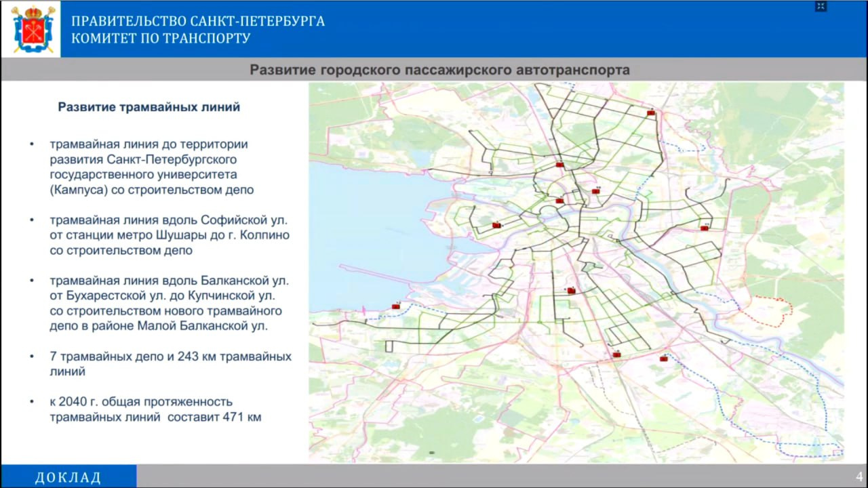Select the westernmost red depot marker near the gulf

(396, 306)
